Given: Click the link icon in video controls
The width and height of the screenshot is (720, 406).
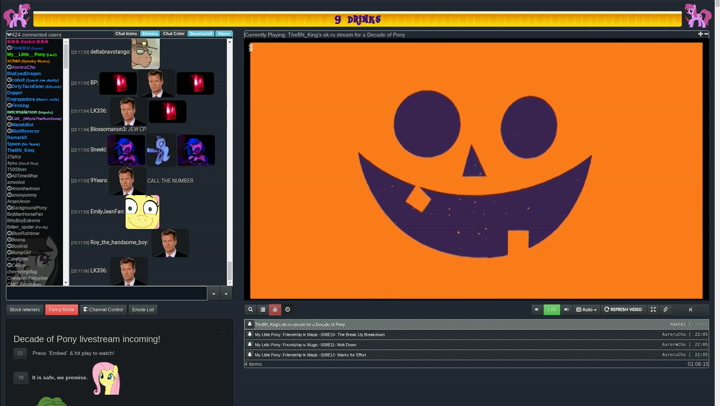Looking at the screenshot, I should tap(666, 310).
